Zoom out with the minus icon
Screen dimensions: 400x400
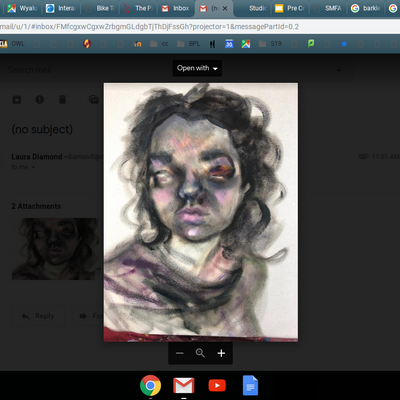(180, 353)
